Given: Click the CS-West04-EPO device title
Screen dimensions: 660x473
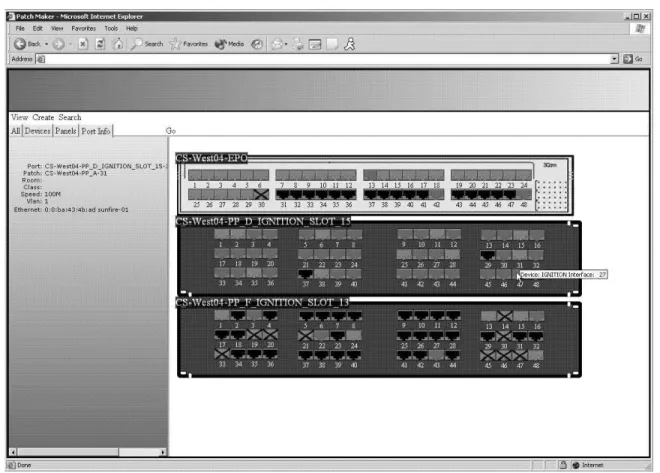Looking at the screenshot, I should point(211,158).
